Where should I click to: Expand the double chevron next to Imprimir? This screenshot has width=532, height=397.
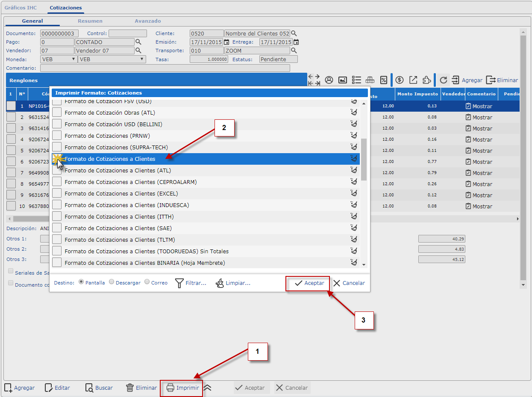pos(207,388)
